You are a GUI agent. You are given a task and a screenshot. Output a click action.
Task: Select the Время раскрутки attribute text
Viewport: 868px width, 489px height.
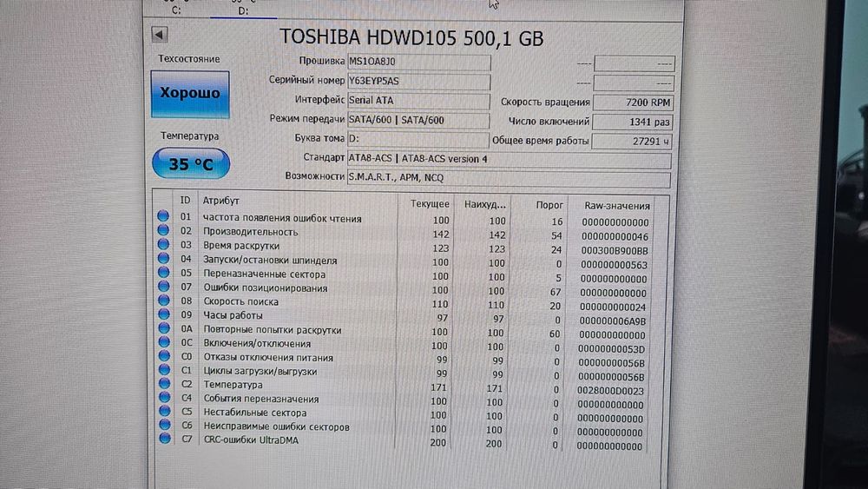click(x=240, y=245)
